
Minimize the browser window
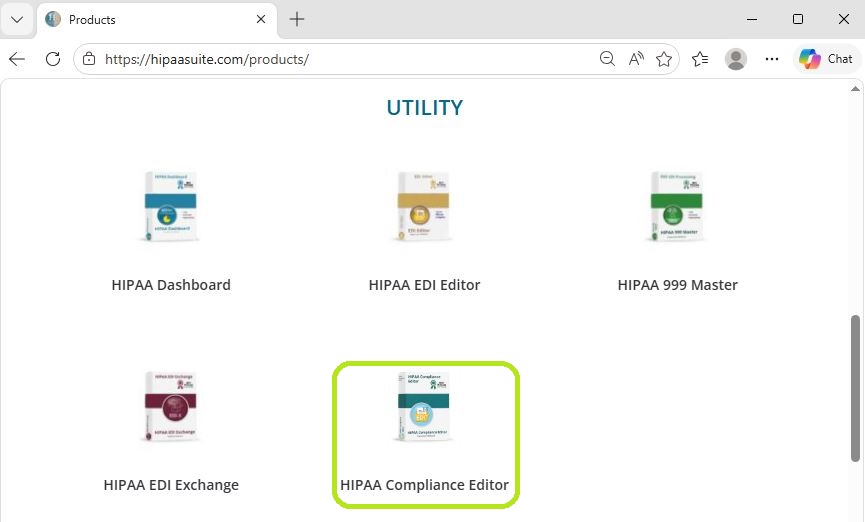[x=752, y=19]
